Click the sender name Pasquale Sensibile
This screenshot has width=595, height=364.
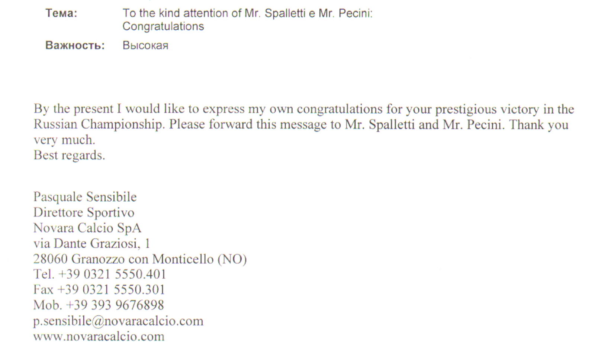pyautogui.click(x=85, y=197)
